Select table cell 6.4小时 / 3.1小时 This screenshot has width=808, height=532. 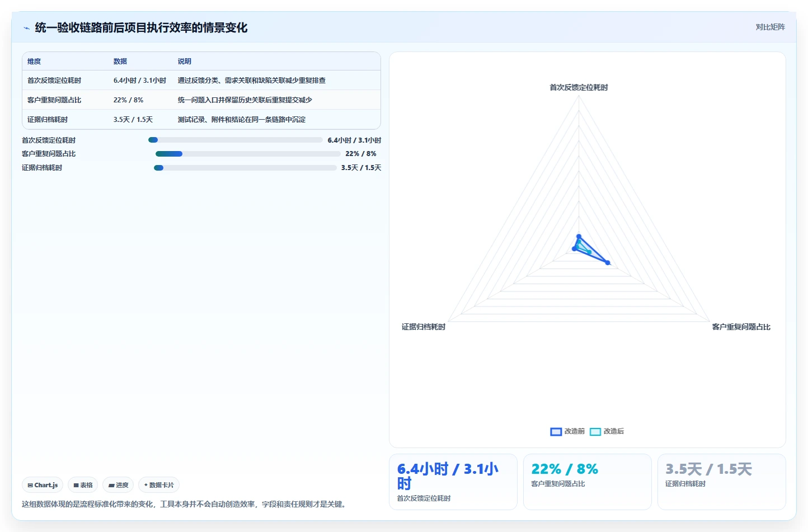coord(140,81)
